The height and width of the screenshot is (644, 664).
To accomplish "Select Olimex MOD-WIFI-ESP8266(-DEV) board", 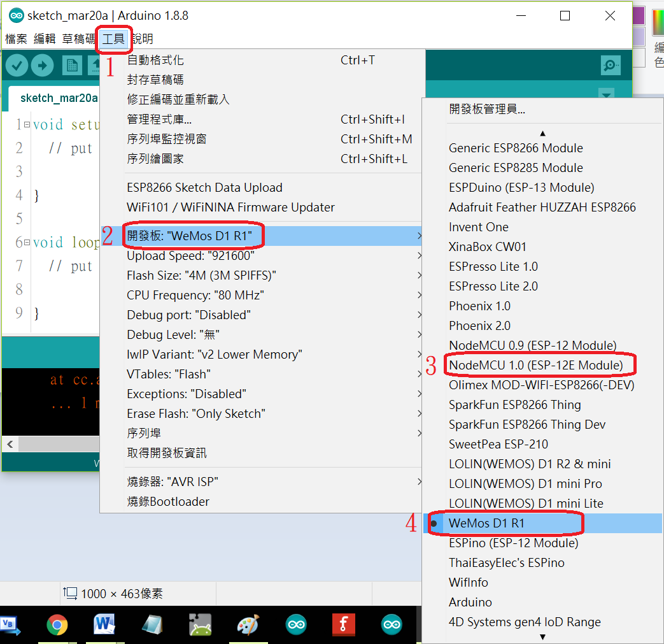I will (542, 385).
